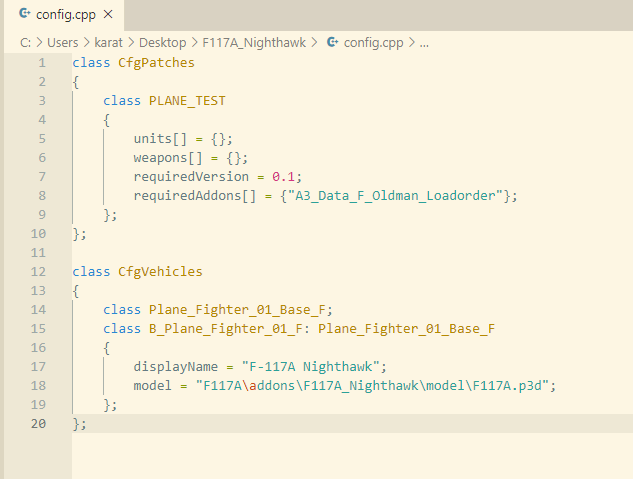Viewport: 633px width, 479px height.
Task: Click config.cpp in the breadcrumb path
Action: coord(373,43)
